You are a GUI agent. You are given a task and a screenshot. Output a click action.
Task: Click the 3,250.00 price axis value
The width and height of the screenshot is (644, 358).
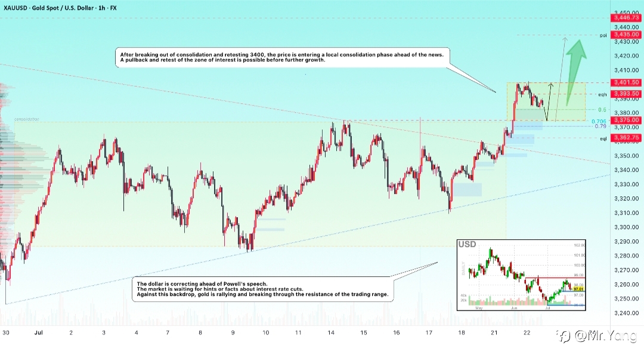[626, 298]
